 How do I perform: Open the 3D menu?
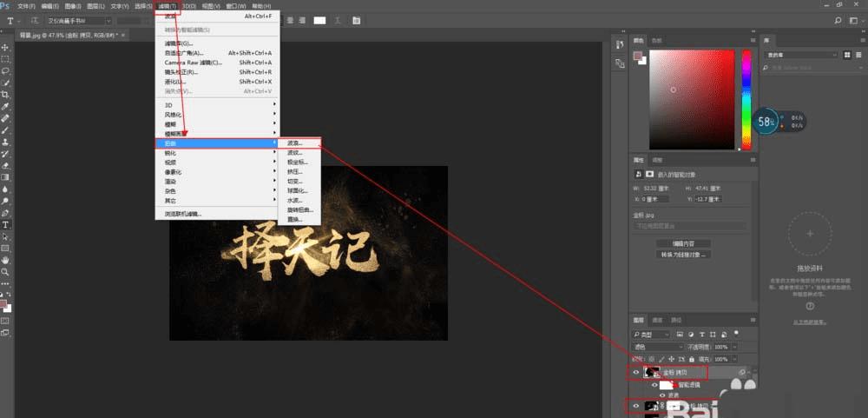tap(188, 6)
